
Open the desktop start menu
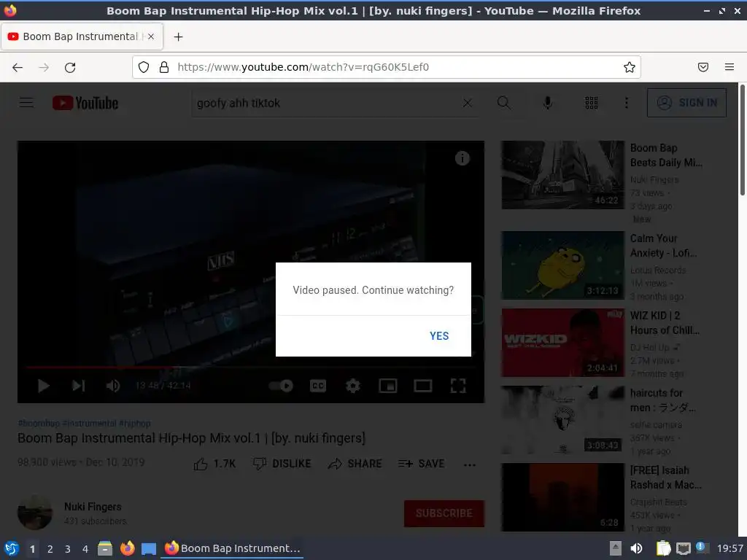click(11, 548)
